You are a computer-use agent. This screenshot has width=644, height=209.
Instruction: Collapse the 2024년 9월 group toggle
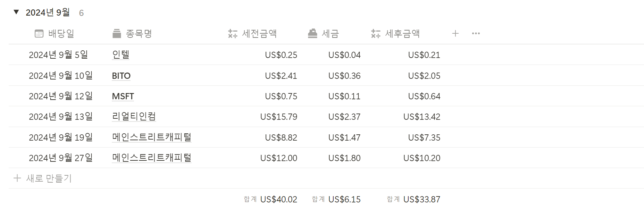[x=16, y=12]
